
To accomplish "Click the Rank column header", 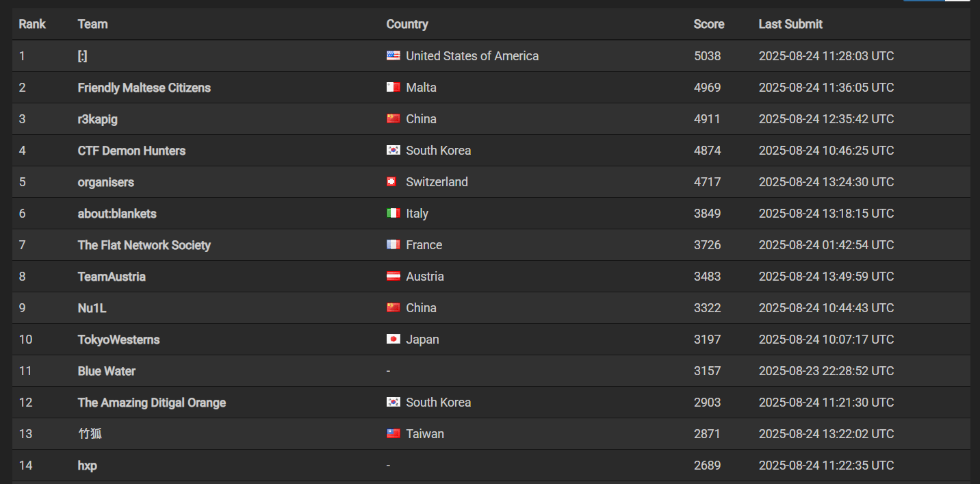I will pyautogui.click(x=31, y=24).
